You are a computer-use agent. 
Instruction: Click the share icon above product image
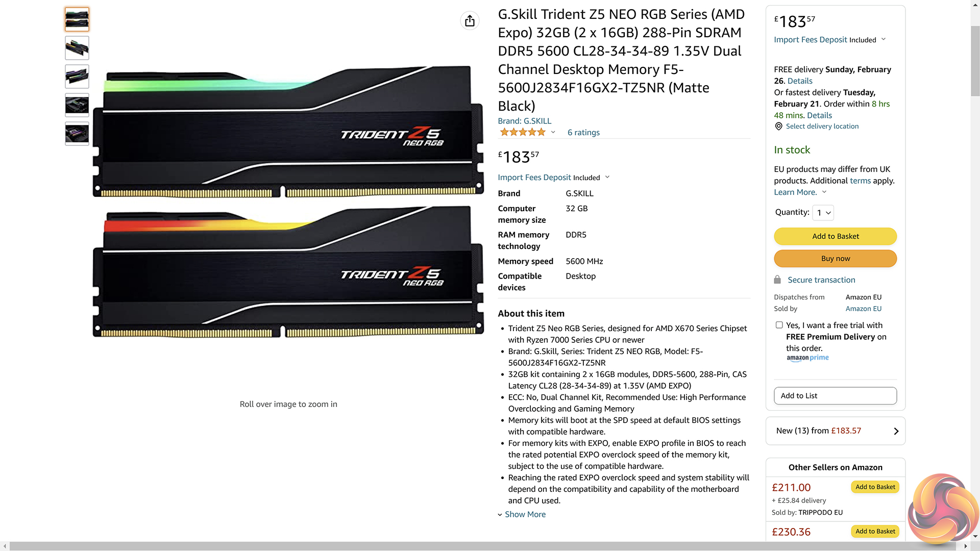pos(470,21)
